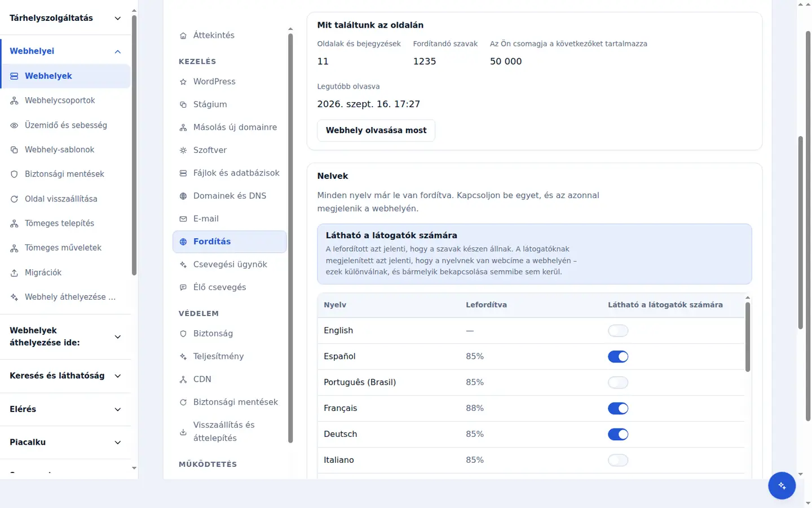Click the Fájlok és adatbázisok icon
This screenshot has height=508, width=812.
pos(183,173)
